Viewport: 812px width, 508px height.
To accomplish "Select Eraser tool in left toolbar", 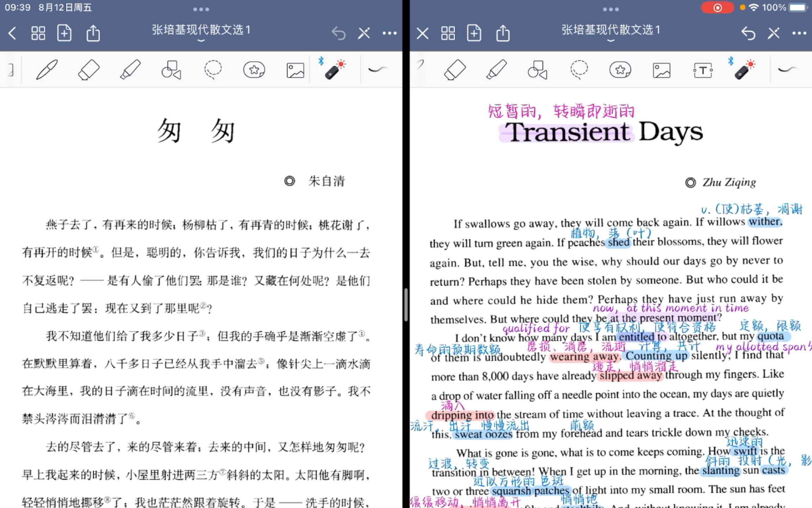I will pyautogui.click(x=88, y=69).
